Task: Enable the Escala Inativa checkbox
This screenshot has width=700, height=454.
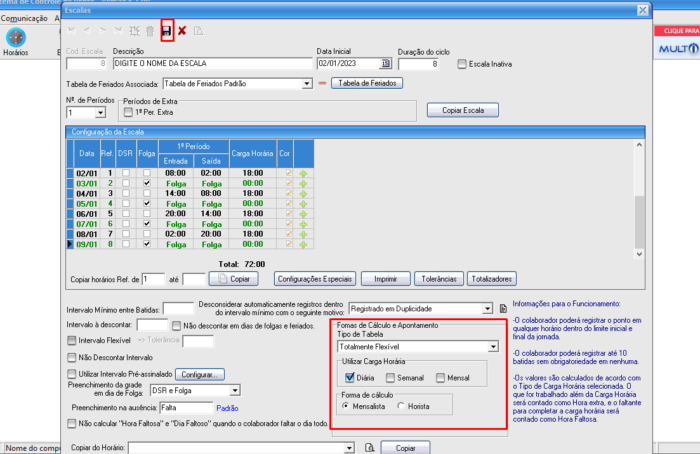Action: pos(461,64)
